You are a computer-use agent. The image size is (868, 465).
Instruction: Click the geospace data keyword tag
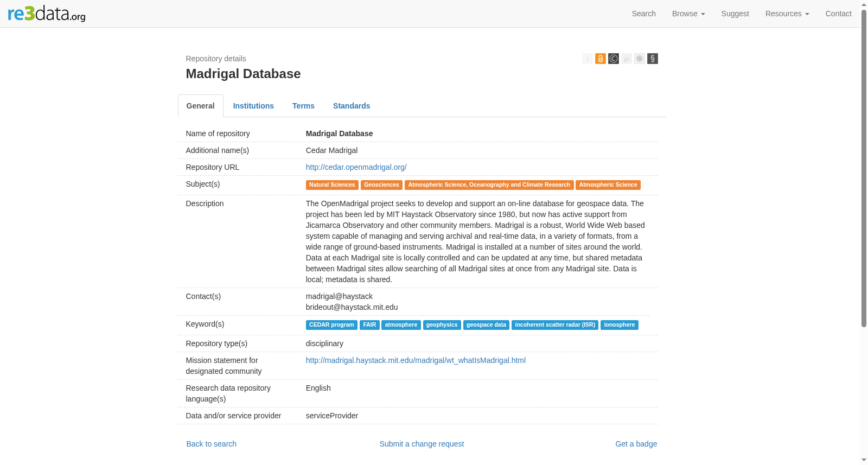[x=486, y=325]
